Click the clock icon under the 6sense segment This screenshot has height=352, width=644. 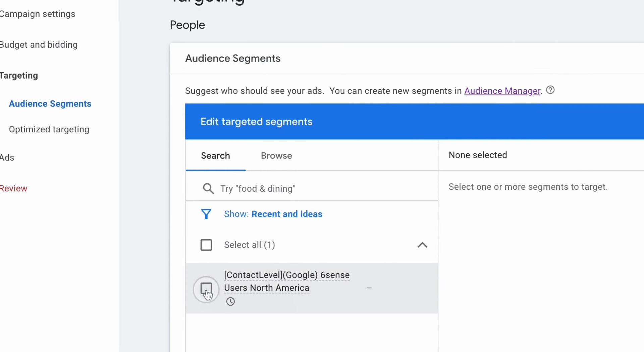click(x=230, y=301)
